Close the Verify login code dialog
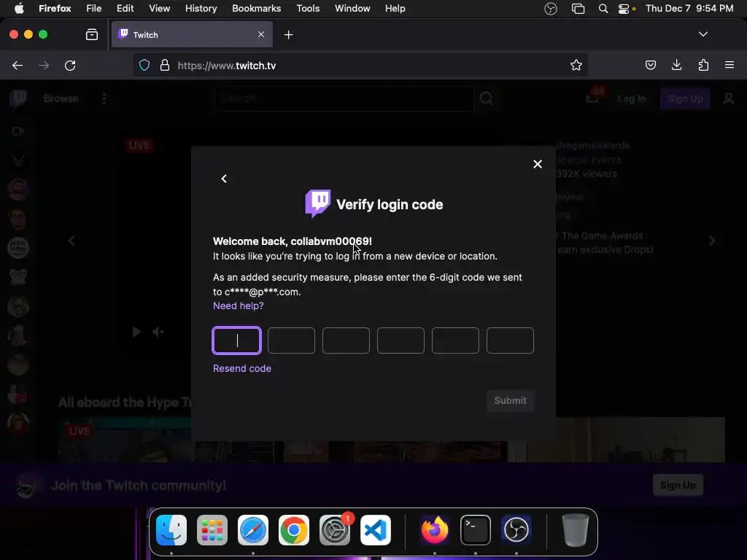The width and height of the screenshot is (747, 560). pos(538,164)
